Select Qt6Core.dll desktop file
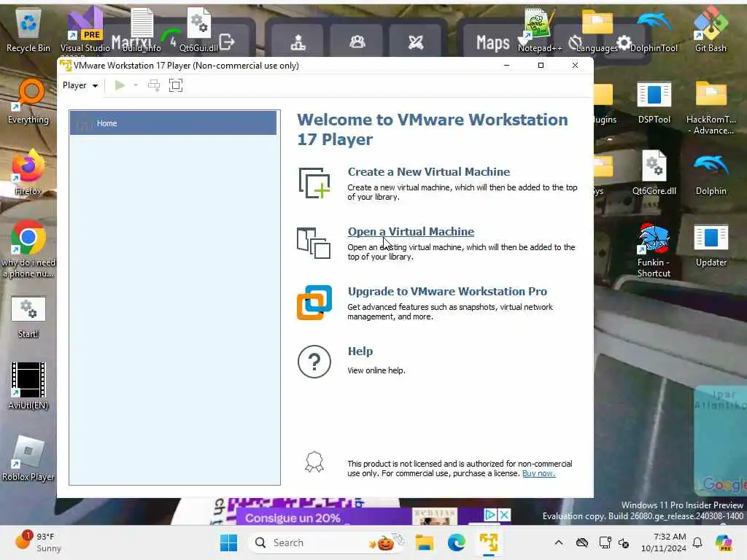 [x=654, y=172]
